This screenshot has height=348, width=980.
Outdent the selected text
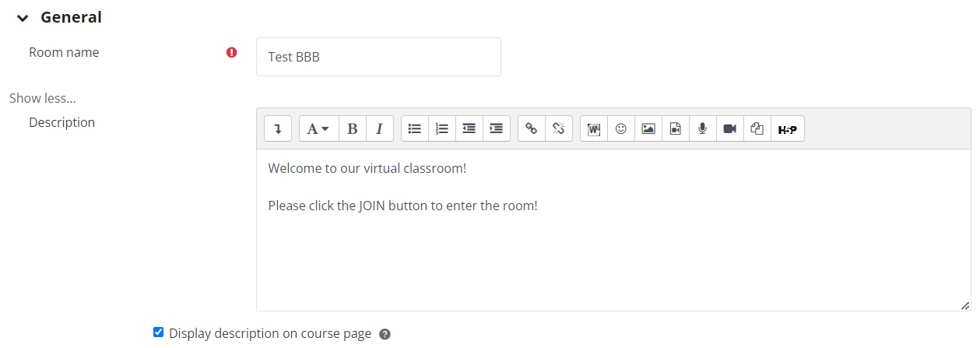click(469, 128)
